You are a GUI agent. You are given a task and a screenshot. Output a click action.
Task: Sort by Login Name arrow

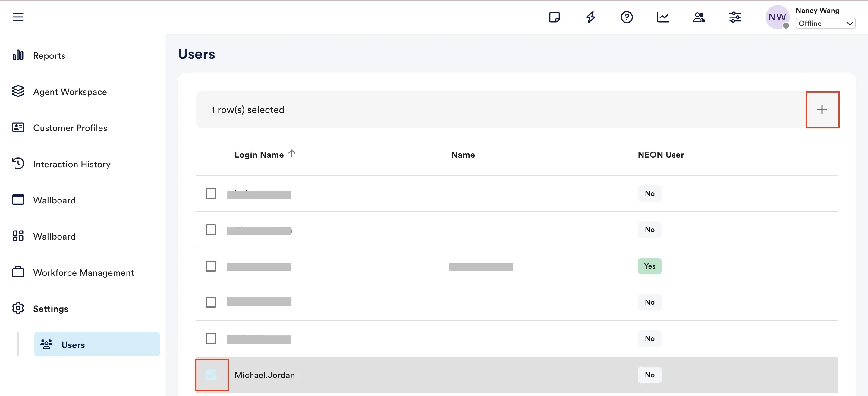[x=292, y=154]
